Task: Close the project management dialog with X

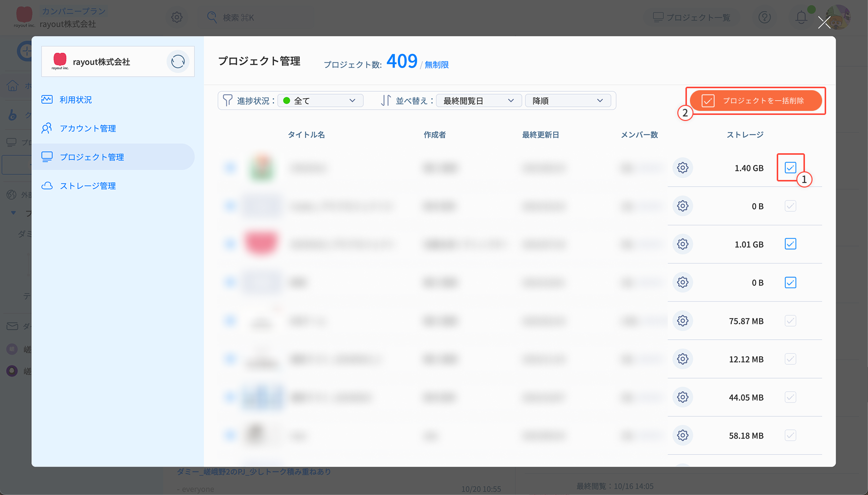Action: point(824,22)
